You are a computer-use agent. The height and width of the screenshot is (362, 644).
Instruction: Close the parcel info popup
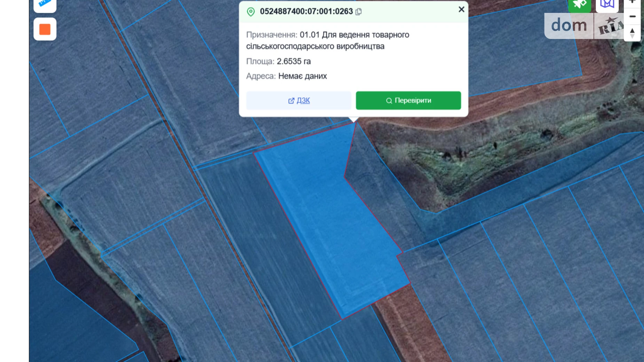[x=461, y=9]
